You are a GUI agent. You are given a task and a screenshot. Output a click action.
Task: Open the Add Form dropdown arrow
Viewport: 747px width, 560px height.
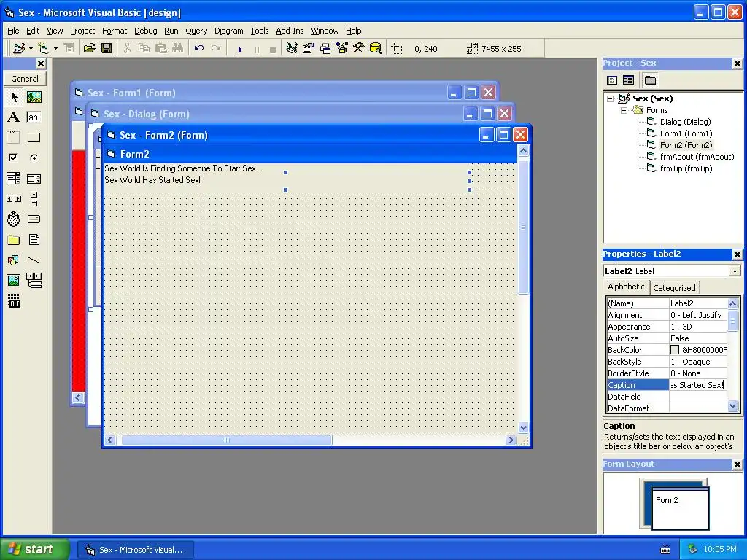(55, 49)
